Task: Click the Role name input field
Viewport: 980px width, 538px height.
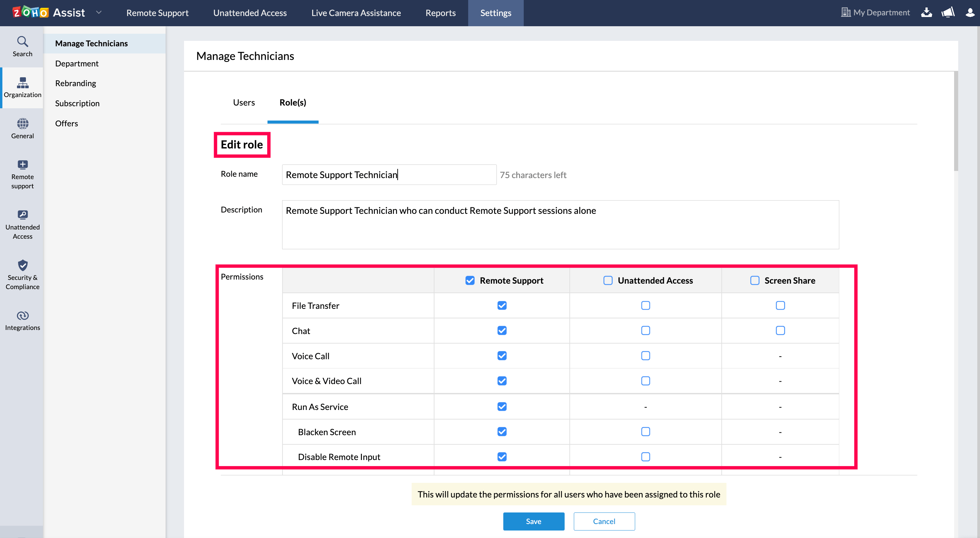Action: [x=389, y=175]
